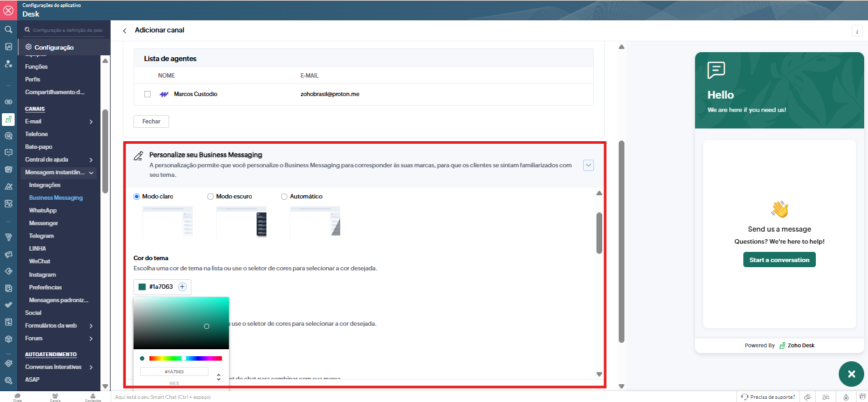The height and width of the screenshot is (402, 868).
Task: Click the back arrow beside Adicionar canal
Action: [x=125, y=31]
